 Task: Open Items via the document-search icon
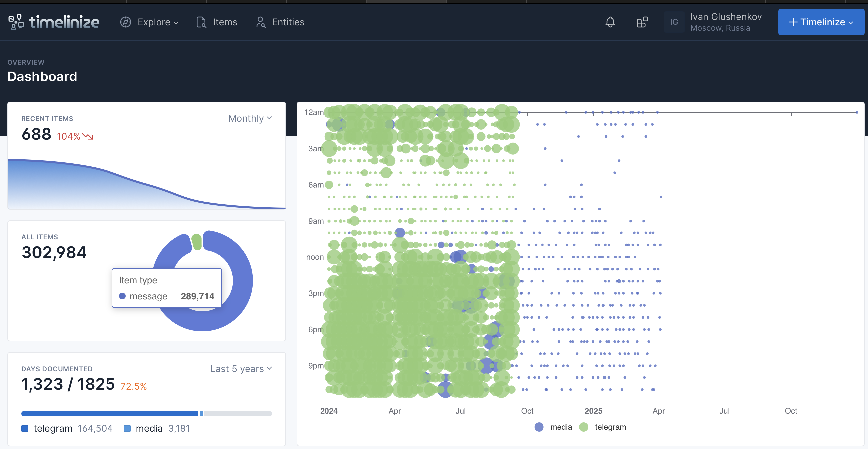(201, 22)
